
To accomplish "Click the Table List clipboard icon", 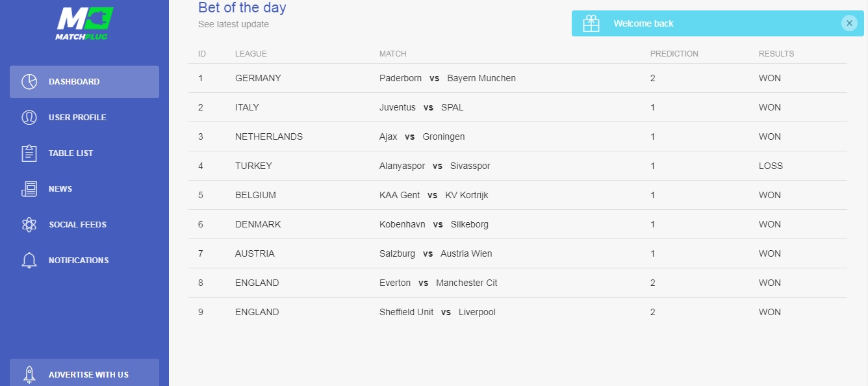I will coord(29,153).
